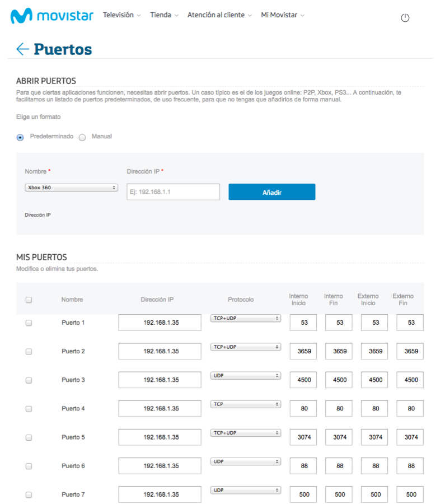Screen dimensions: 445x504
Task: Open the Puerto 1 protocol dropdown
Action: 246,318
